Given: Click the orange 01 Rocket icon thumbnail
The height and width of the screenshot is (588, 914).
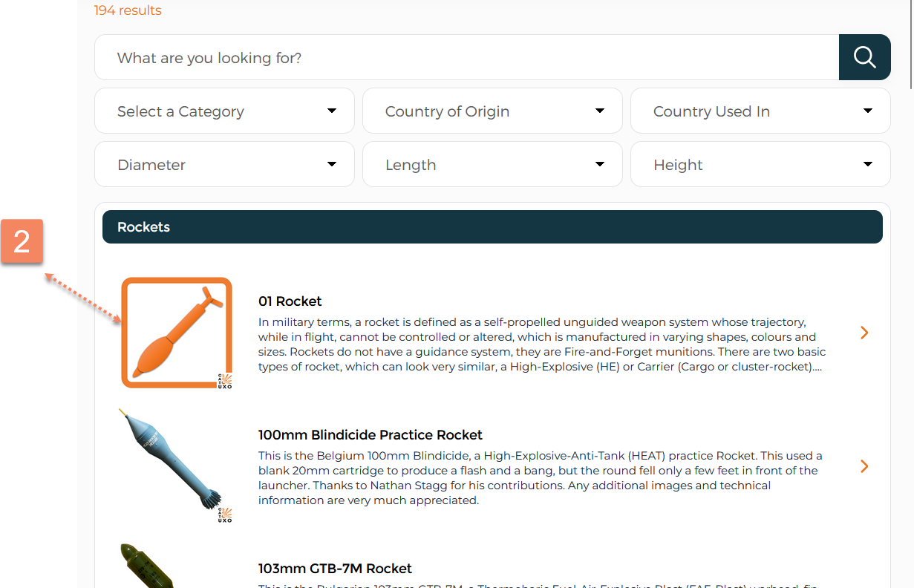Looking at the screenshot, I should pyautogui.click(x=177, y=332).
